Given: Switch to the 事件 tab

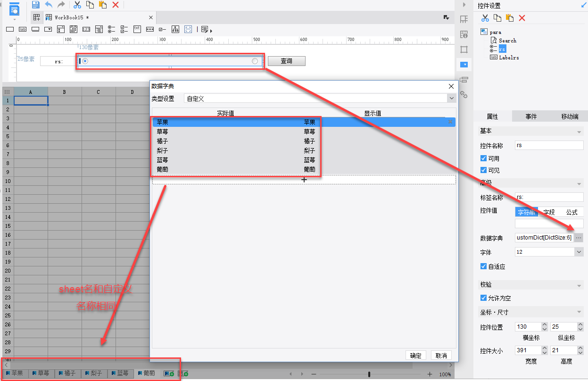Looking at the screenshot, I should coord(531,116).
